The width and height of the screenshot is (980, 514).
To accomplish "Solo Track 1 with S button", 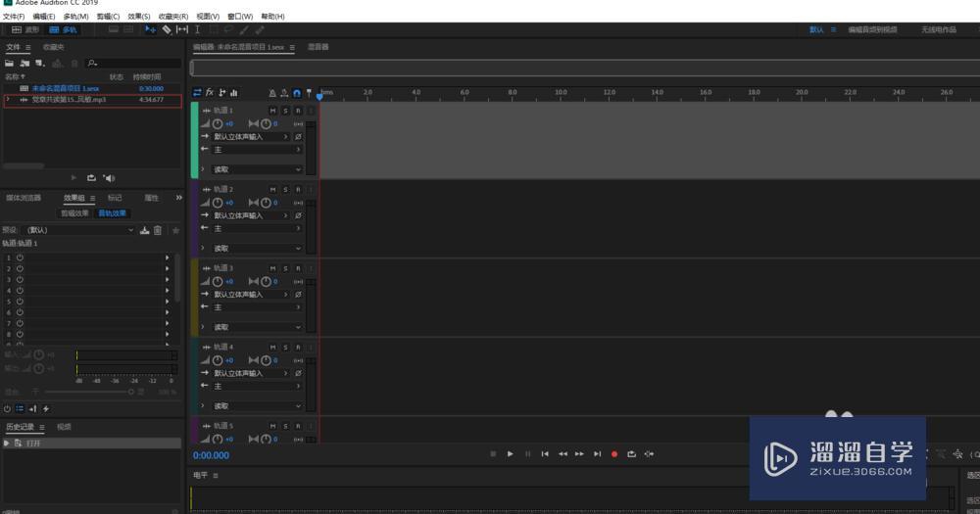I will (285, 111).
